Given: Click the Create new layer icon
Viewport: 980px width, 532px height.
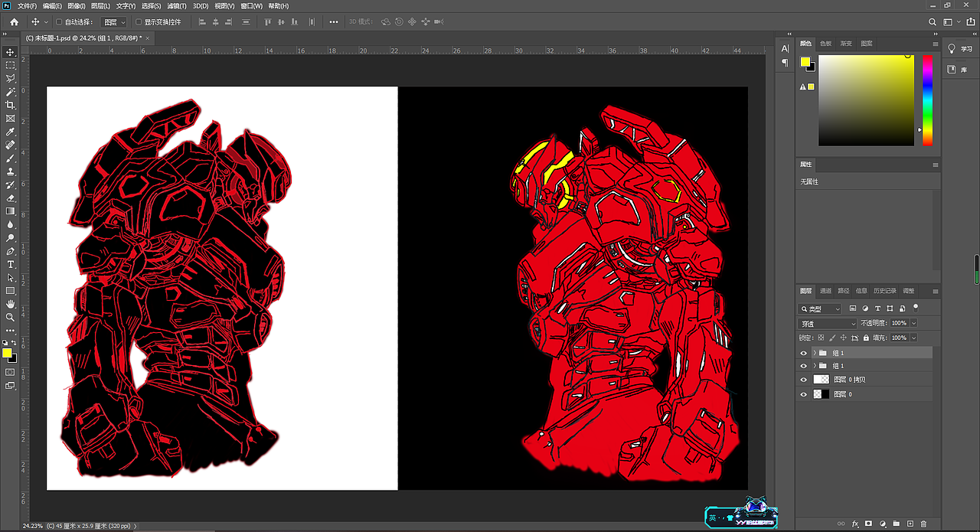Looking at the screenshot, I should (910, 524).
